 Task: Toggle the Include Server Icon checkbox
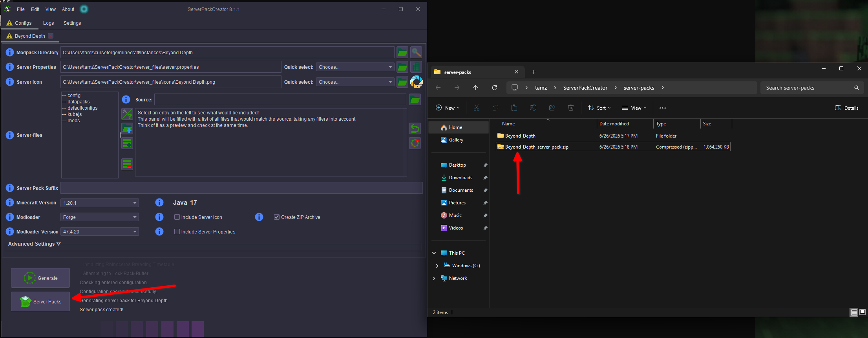click(x=177, y=217)
